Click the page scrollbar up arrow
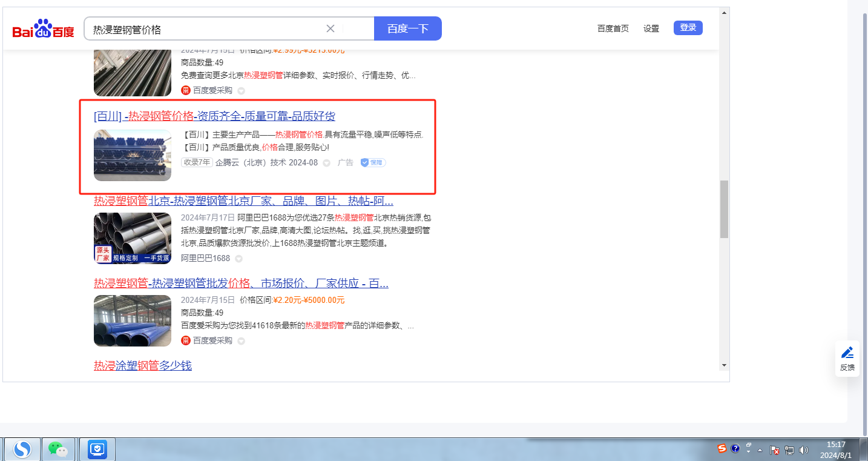This screenshot has width=868, height=461. coord(723,12)
